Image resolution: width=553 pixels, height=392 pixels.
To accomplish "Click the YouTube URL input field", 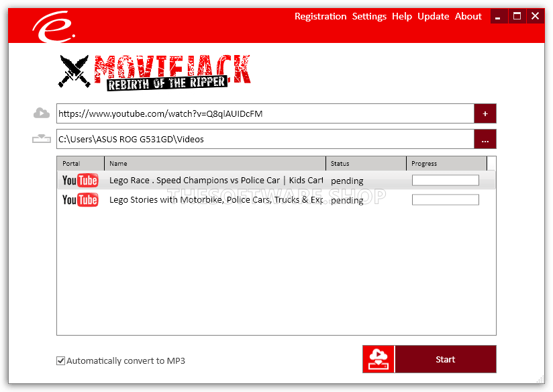I will (265, 113).
